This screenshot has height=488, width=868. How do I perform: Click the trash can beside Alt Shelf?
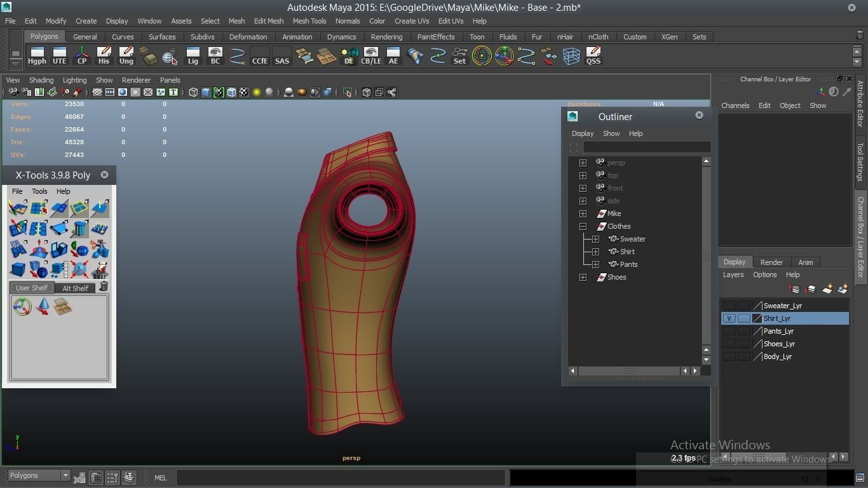pos(104,287)
